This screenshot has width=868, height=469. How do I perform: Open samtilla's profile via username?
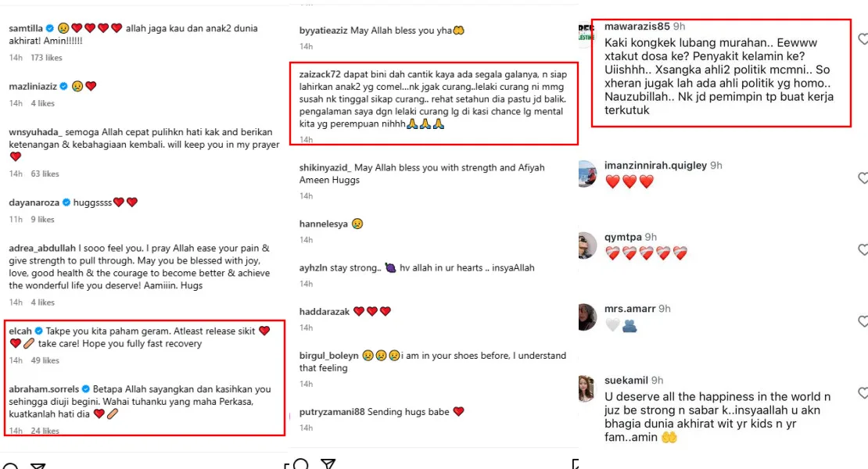pyautogui.click(x=25, y=28)
